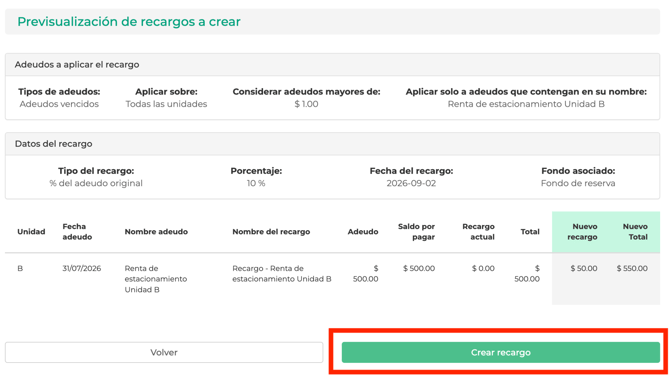Click the Fondo de reserva value
Screen dimensions: 670x391
578,183
